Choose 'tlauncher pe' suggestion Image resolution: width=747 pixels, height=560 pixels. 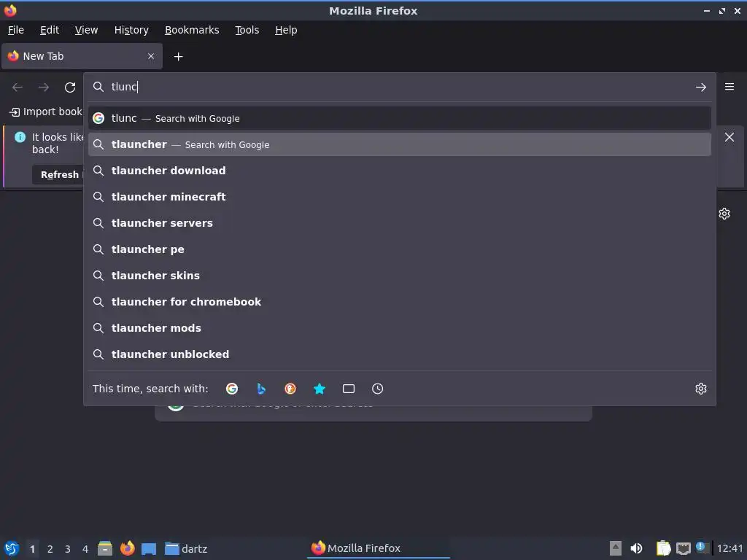point(399,249)
